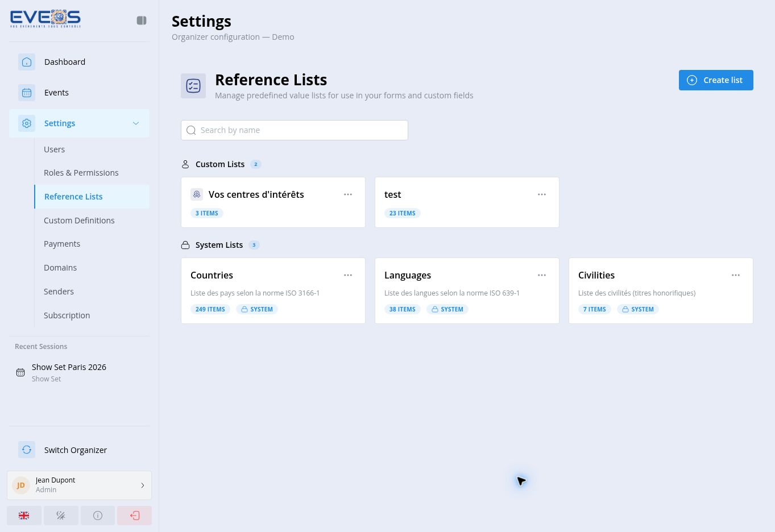Click the Create list button
Image resolution: width=775 pixels, height=532 pixels.
(x=716, y=80)
